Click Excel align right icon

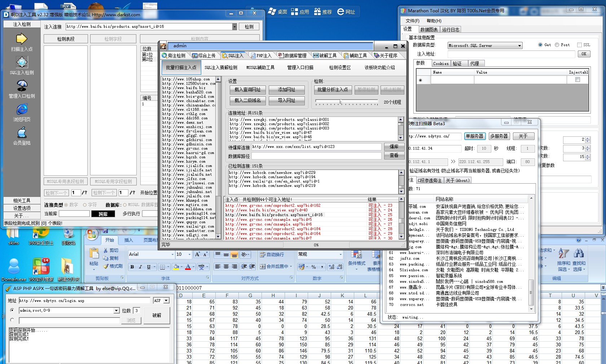pyautogui.click(x=234, y=267)
